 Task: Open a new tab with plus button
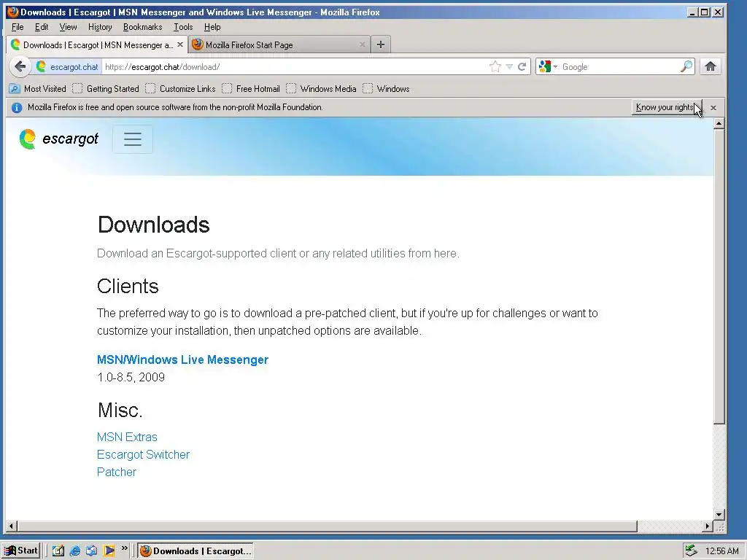[x=380, y=44]
